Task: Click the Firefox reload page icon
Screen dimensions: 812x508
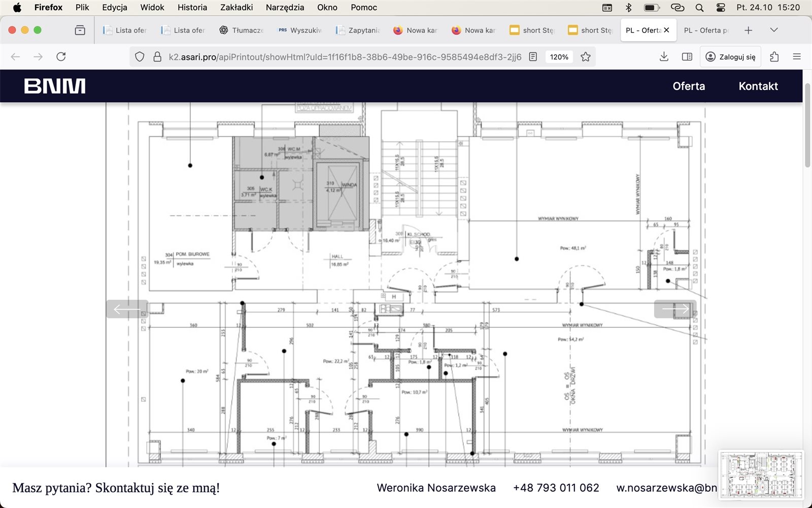Action: (61, 57)
